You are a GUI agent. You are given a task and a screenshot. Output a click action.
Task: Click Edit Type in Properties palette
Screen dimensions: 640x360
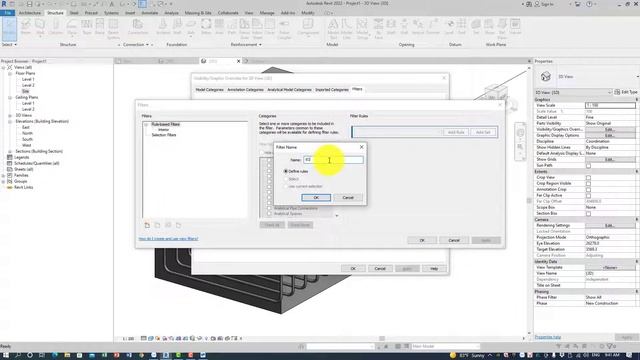[626, 92]
